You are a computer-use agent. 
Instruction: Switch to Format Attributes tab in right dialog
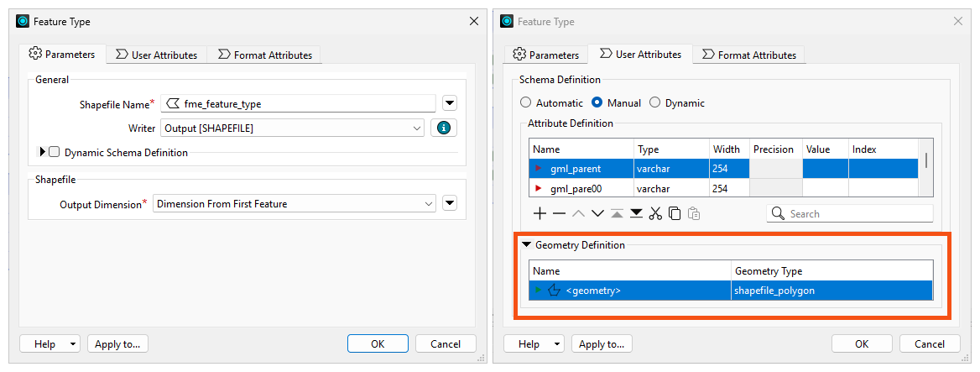748,55
